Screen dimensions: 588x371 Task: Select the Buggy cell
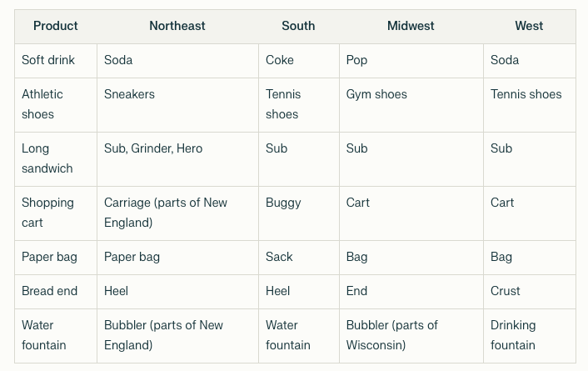point(283,203)
